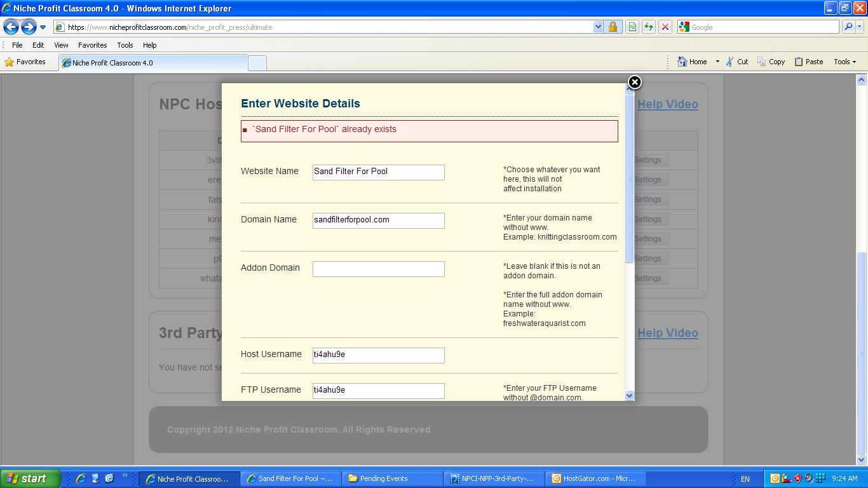This screenshot has height=488, width=868.
Task: Open the NPC Hosting Help Video link
Action: tap(667, 104)
